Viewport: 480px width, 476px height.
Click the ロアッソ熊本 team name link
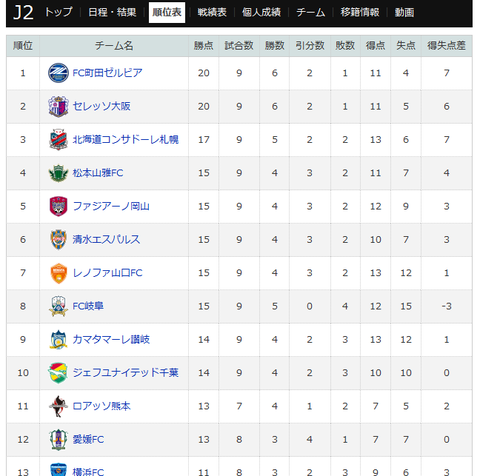click(x=102, y=406)
